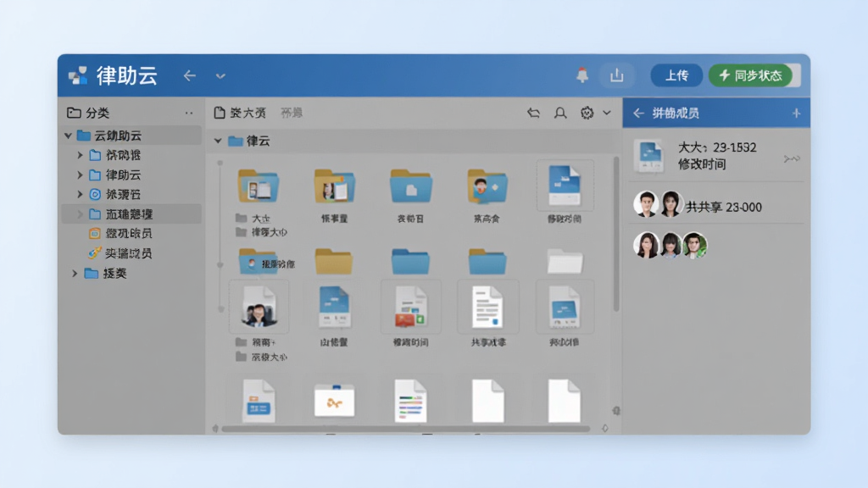Click the 律助云 logo icon in the header
Image resolution: width=868 pixels, height=488 pixels.
[x=78, y=75]
